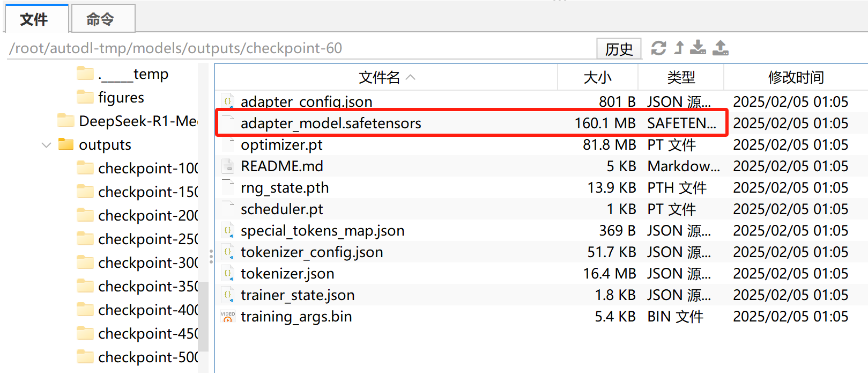
Task: Sort by 修改时间 column header
Action: click(796, 77)
